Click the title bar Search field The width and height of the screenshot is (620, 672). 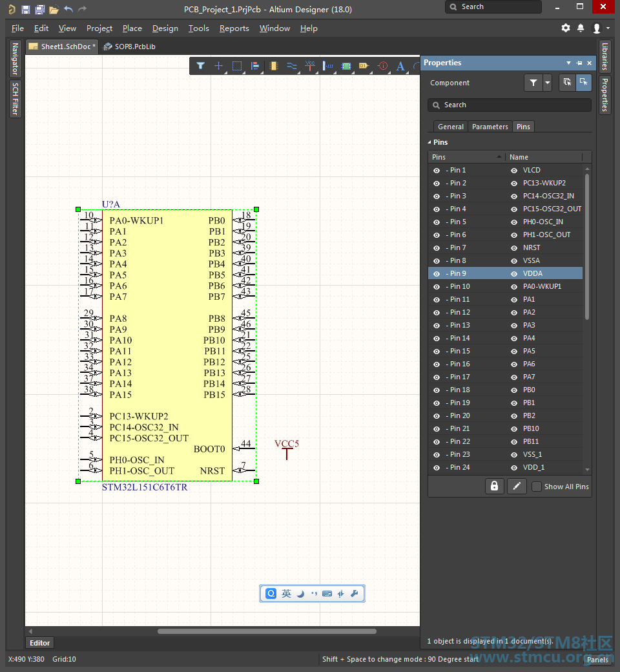(493, 7)
